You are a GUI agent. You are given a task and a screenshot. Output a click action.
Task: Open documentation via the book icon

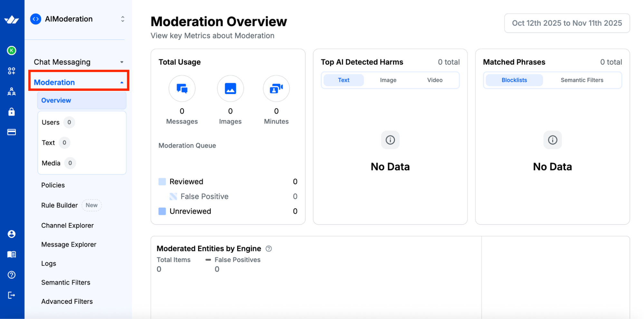pyautogui.click(x=12, y=254)
